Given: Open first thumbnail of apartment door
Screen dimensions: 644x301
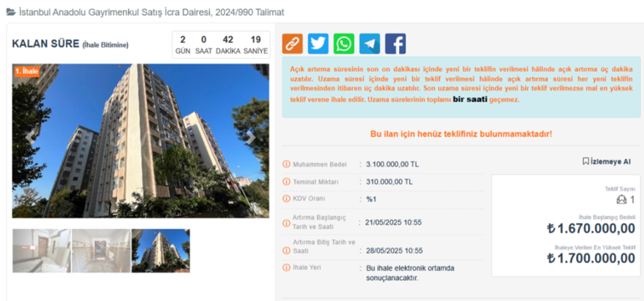Looking at the screenshot, I should (42, 251).
